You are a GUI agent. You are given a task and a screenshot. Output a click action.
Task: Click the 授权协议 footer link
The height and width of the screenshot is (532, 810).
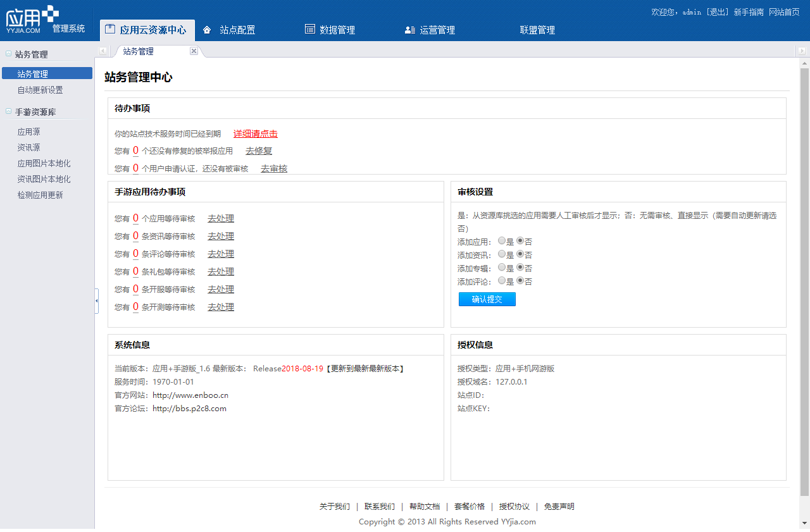(x=514, y=507)
